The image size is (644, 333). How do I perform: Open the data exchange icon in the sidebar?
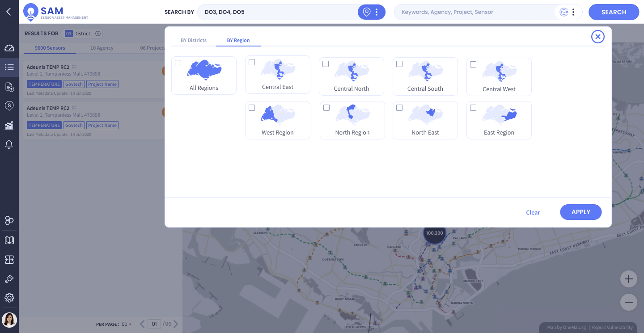tap(9, 260)
